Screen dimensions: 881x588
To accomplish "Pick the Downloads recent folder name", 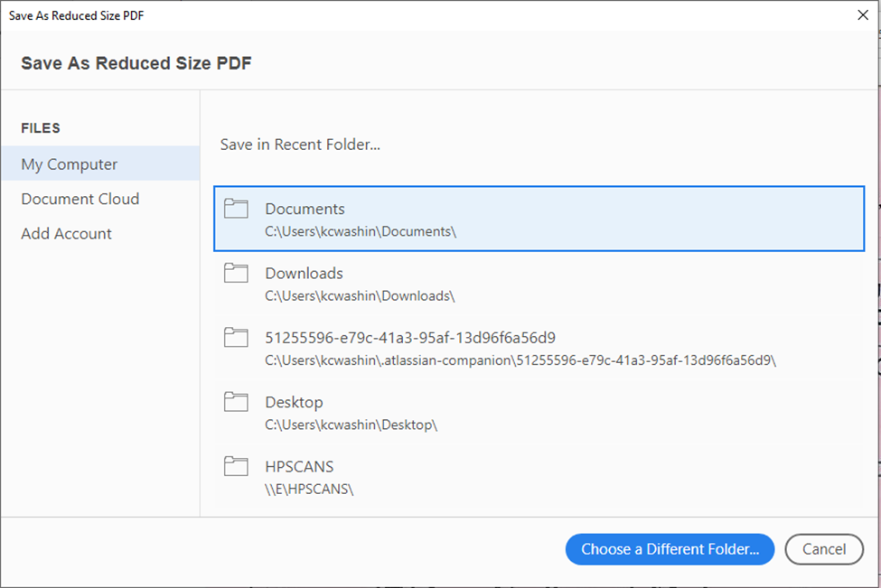I will 304,273.
